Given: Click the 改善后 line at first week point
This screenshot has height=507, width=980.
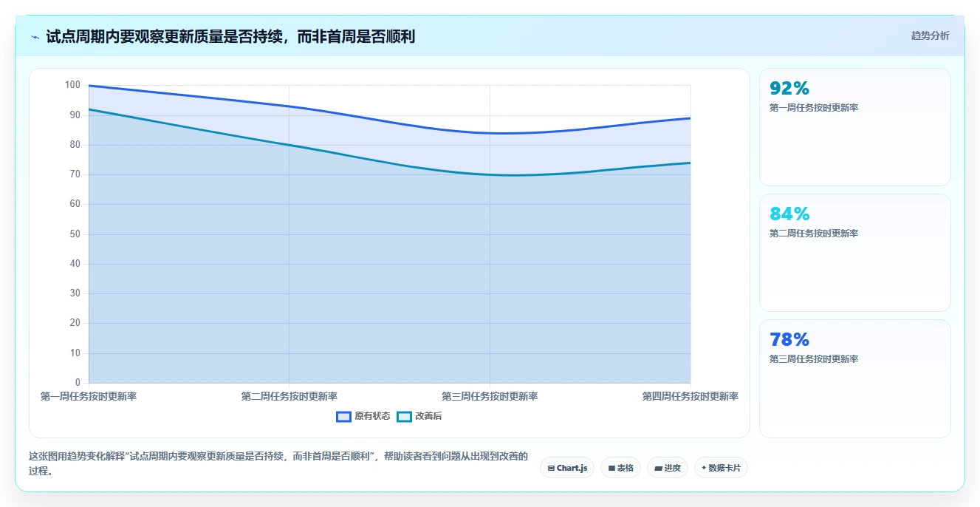Looking at the screenshot, I should (x=89, y=109).
